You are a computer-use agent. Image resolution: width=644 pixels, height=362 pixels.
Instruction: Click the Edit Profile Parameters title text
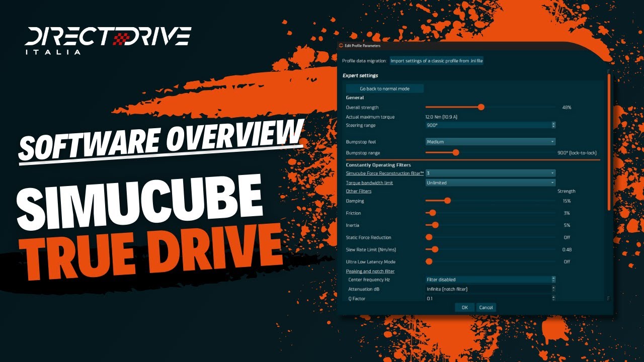tap(363, 46)
